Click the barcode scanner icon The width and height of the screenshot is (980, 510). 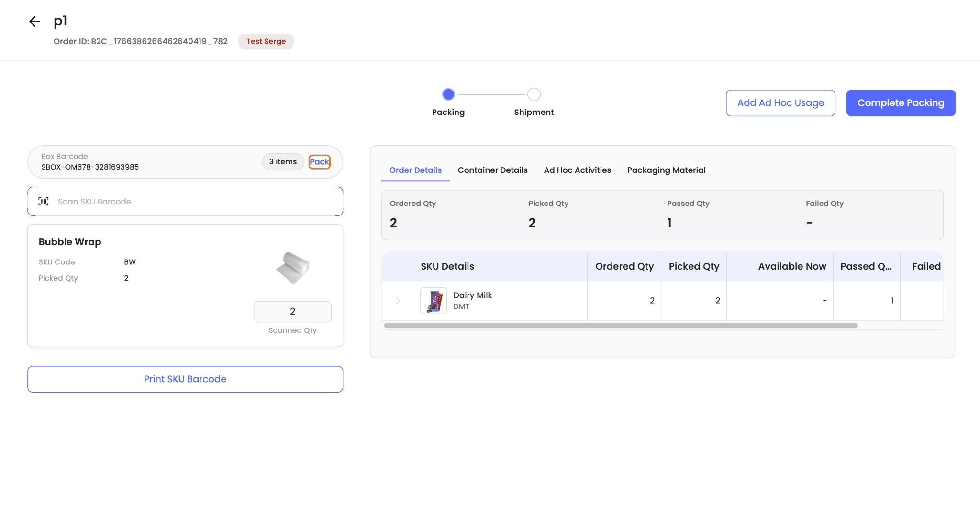click(x=44, y=202)
